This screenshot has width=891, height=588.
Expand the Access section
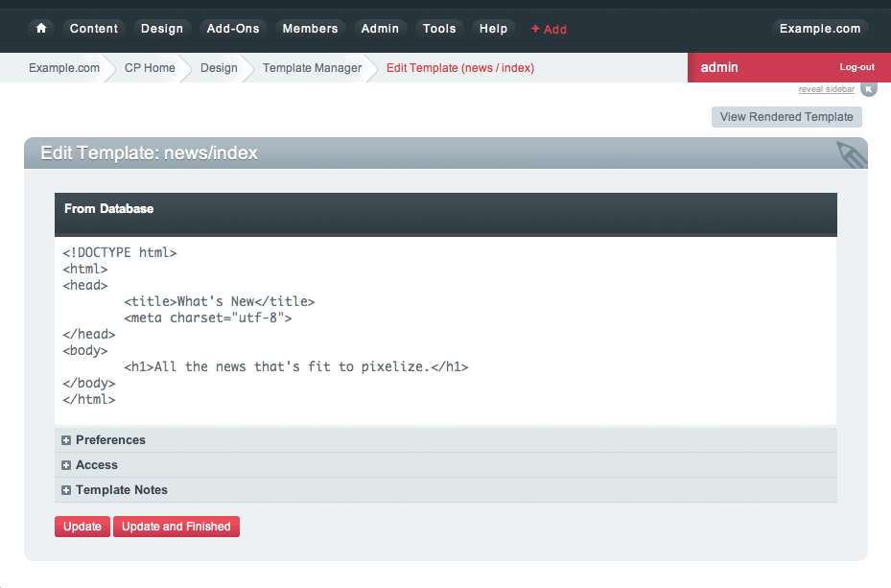[x=97, y=465]
